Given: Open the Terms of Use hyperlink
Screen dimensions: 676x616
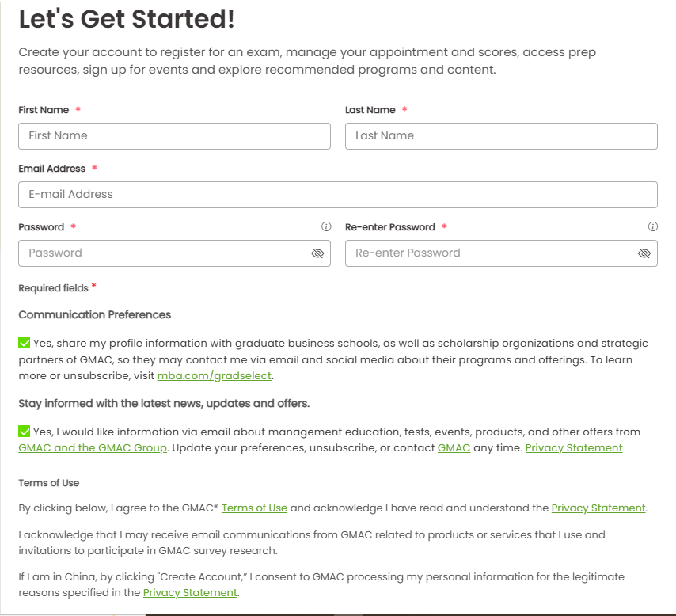Looking at the screenshot, I should 254,508.
